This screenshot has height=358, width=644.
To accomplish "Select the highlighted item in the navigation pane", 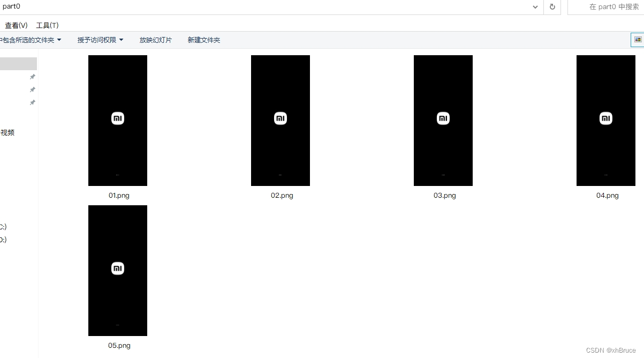I will [18, 64].
